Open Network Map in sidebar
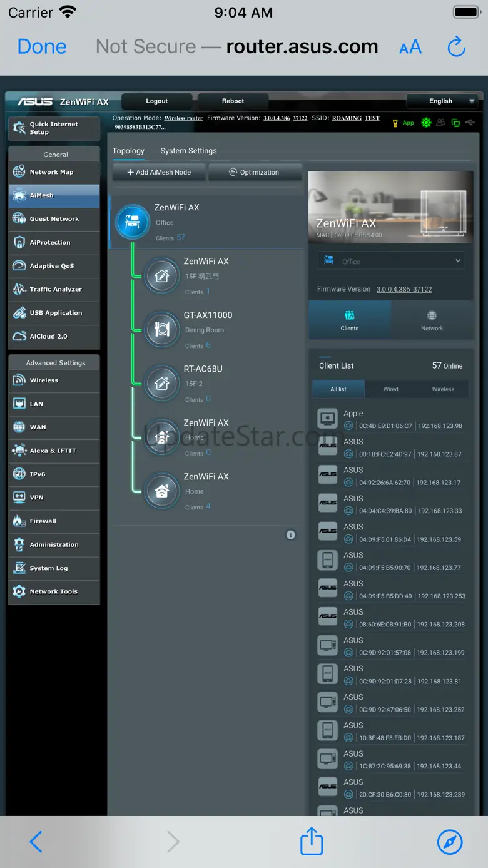 pyautogui.click(x=54, y=172)
